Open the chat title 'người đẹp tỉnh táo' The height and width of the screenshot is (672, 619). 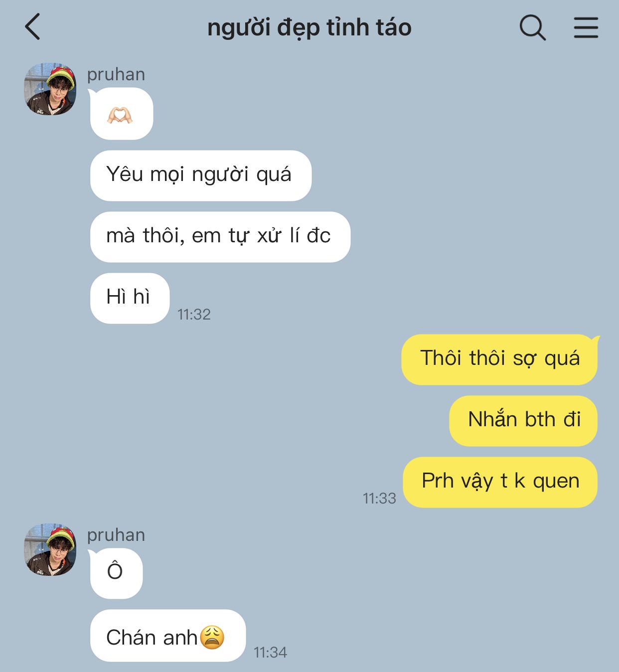(309, 27)
